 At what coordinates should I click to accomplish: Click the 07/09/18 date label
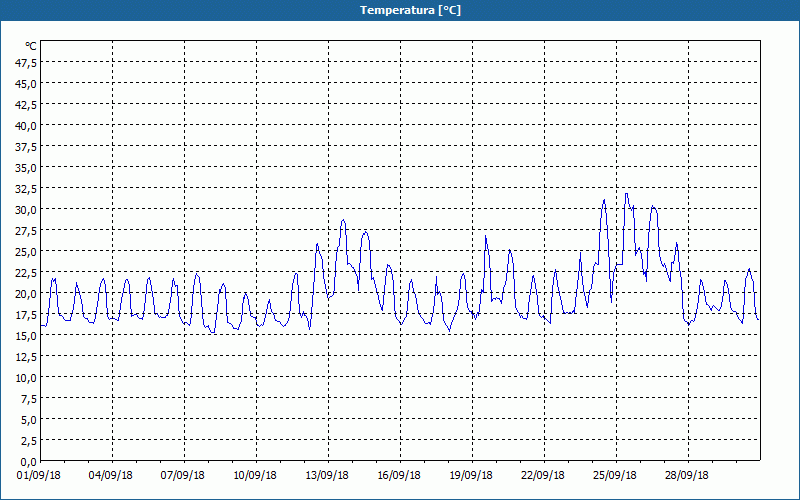[x=183, y=476]
